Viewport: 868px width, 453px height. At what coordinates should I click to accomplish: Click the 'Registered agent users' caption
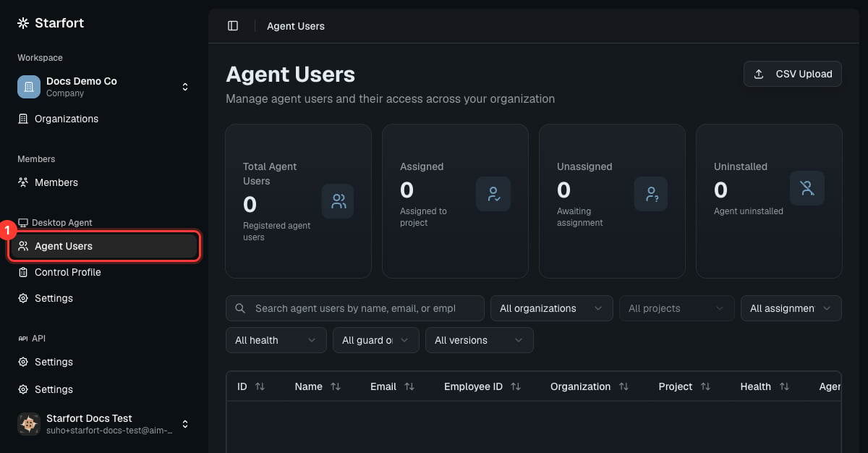277,232
